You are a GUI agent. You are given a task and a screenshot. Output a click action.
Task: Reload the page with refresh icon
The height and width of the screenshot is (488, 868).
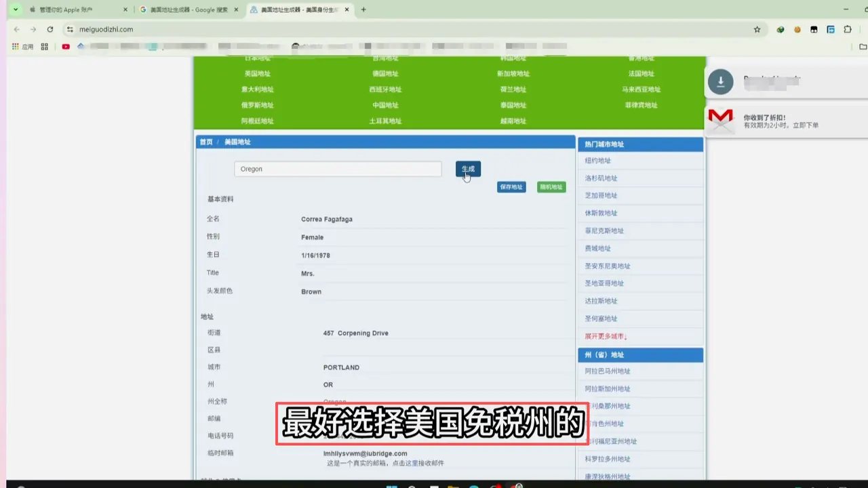50,29
